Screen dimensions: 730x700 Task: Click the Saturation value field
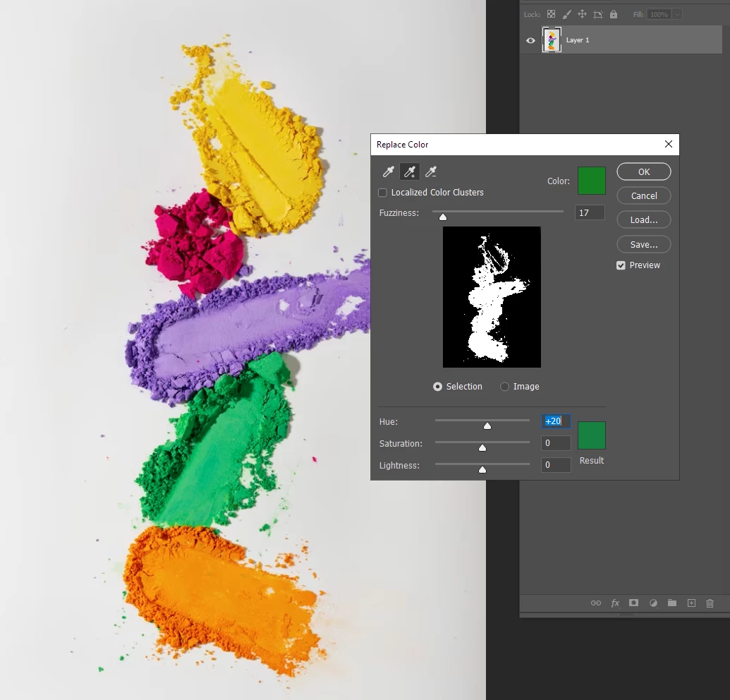pyautogui.click(x=556, y=443)
